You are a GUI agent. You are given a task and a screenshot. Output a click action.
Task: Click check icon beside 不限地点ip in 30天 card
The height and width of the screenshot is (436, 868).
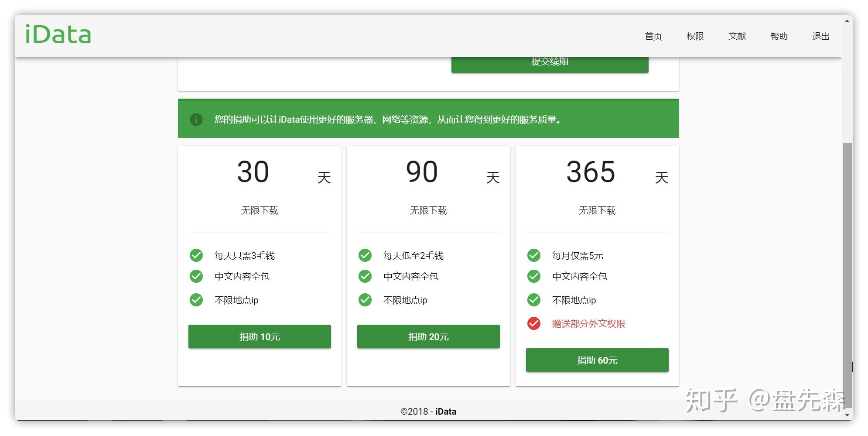[x=196, y=300]
